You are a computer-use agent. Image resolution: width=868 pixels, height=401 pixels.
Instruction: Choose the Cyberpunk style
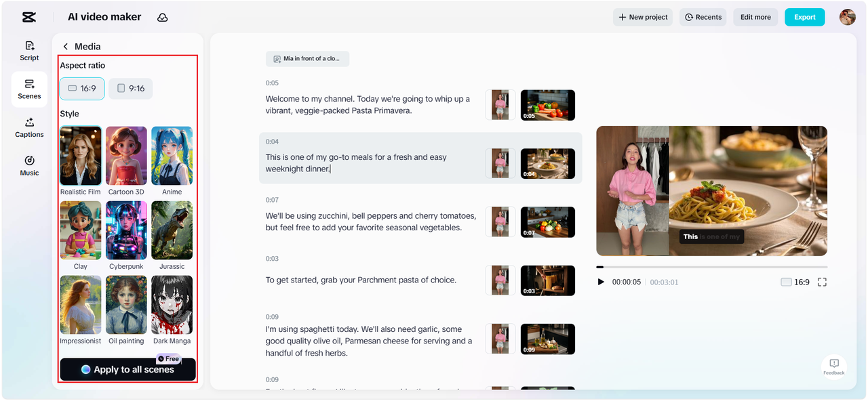coord(126,236)
